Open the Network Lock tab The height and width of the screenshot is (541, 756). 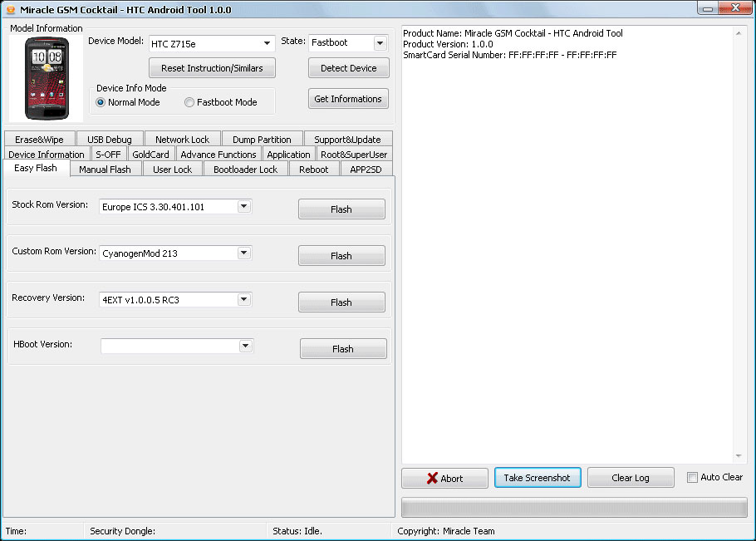(182, 140)
